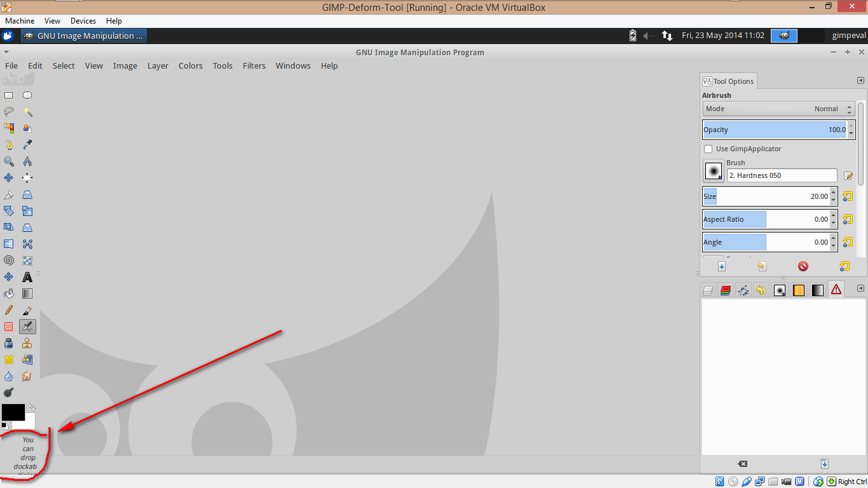Screen dimensions: 868x488
Task: Open the Tool Options panel configuration menu
Action: 860,81
